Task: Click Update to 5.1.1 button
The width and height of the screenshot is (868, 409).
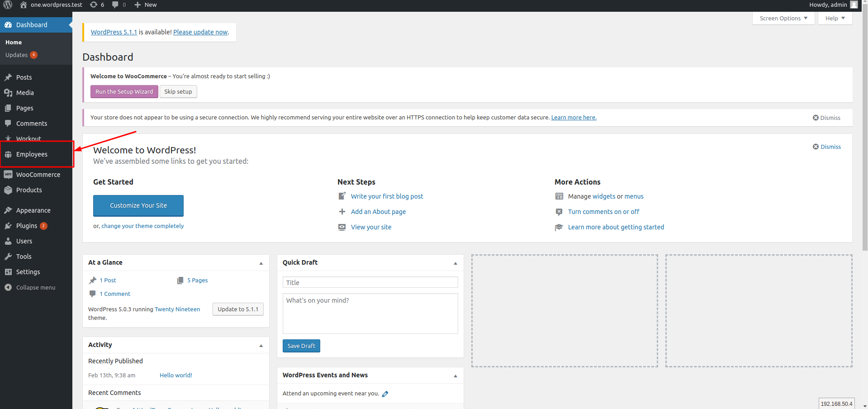Action: tap(238, 309)
